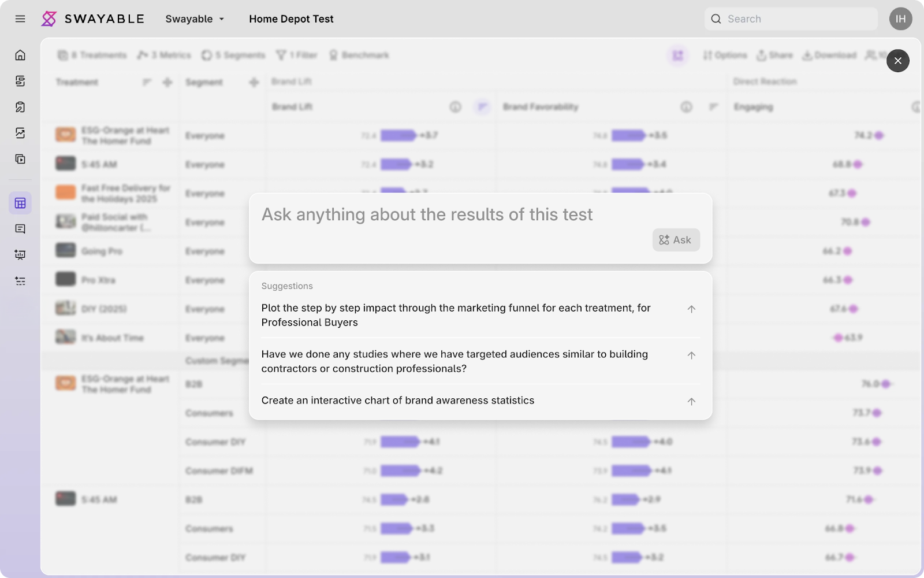Open the hamburger menu in top bar
The height and width of the screenshot is (578, 924).
tap(20, 19)
